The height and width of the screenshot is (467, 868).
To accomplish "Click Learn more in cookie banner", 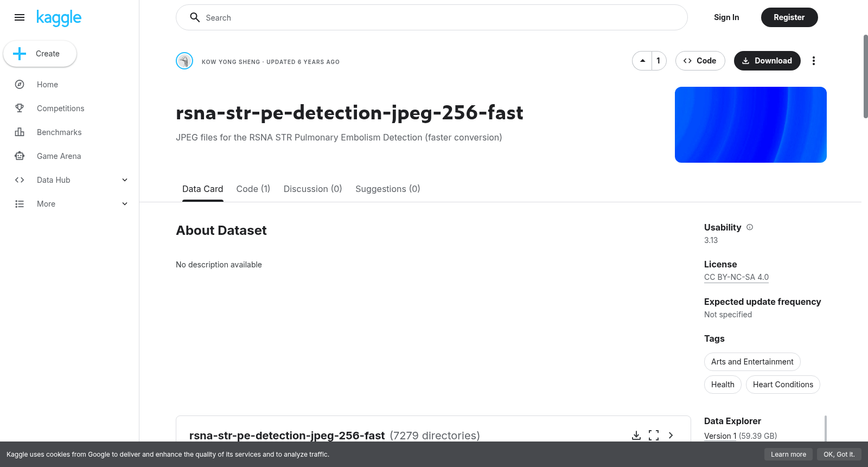I will (x=789, y=455).
